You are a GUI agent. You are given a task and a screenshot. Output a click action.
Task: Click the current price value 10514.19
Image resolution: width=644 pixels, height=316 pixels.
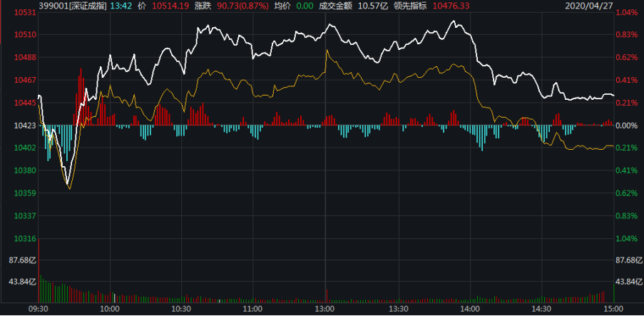(170, 5)
